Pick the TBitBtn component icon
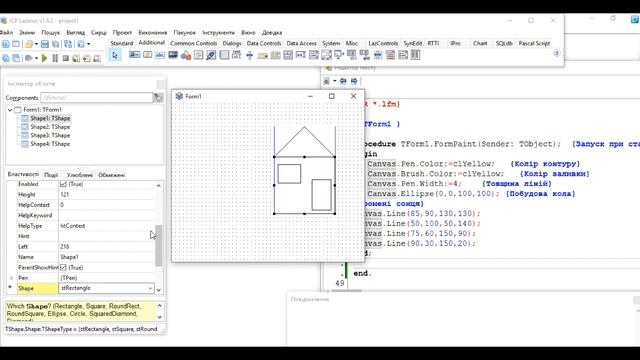Viewport: 640px width, 360px height. click(134, 55)
